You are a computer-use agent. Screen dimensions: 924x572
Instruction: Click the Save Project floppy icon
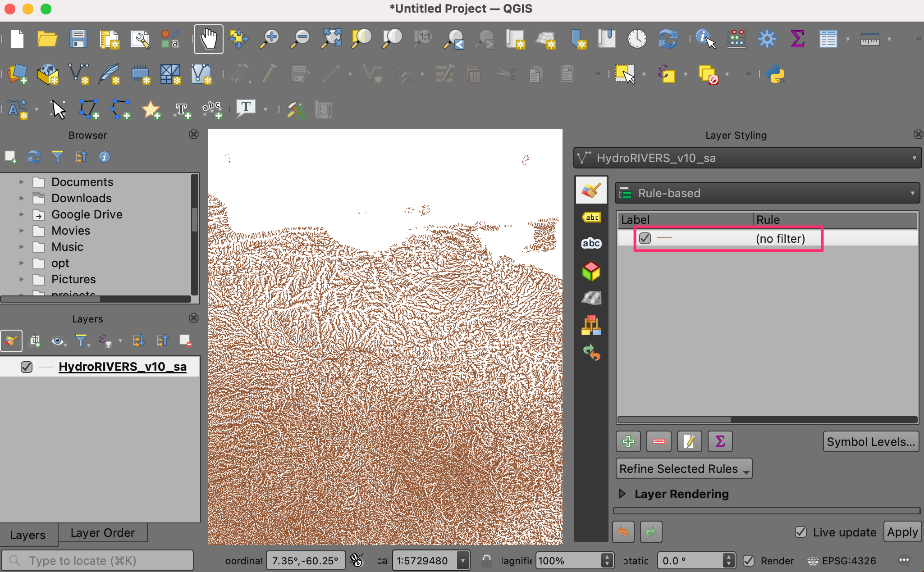[x=78, y=39]
